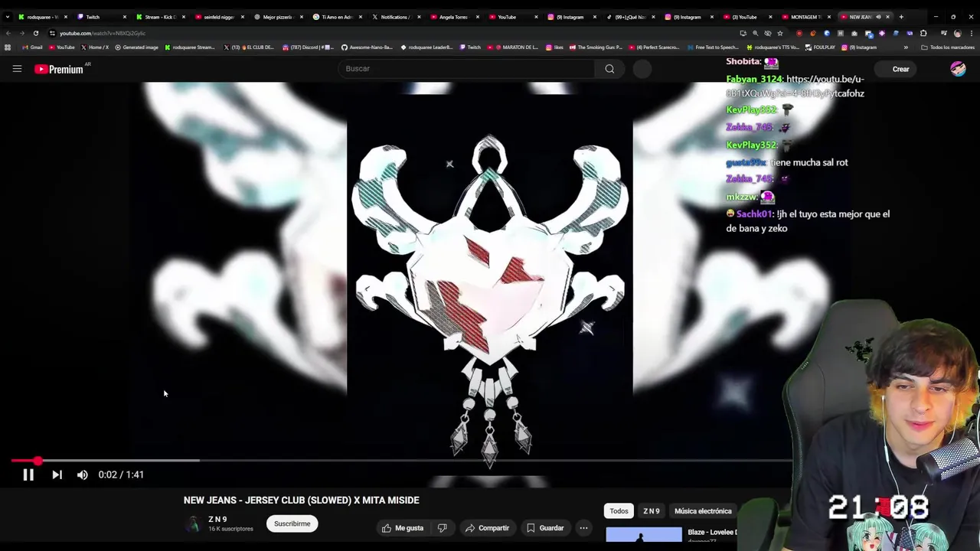
Task: Open EL CLUB DE bookmark
Action: pyautogui.click(x=249, y=47)
